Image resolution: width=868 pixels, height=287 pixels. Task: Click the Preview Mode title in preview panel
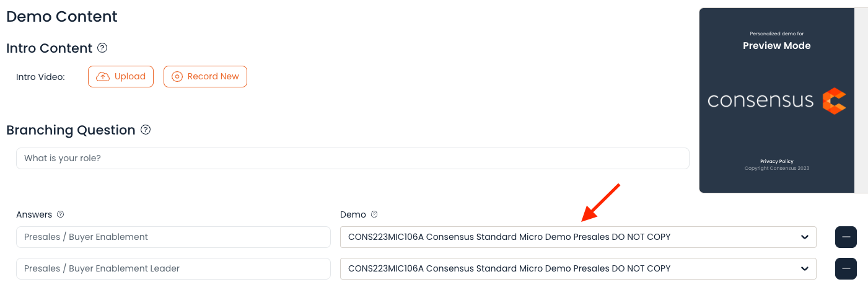point(777,45)
